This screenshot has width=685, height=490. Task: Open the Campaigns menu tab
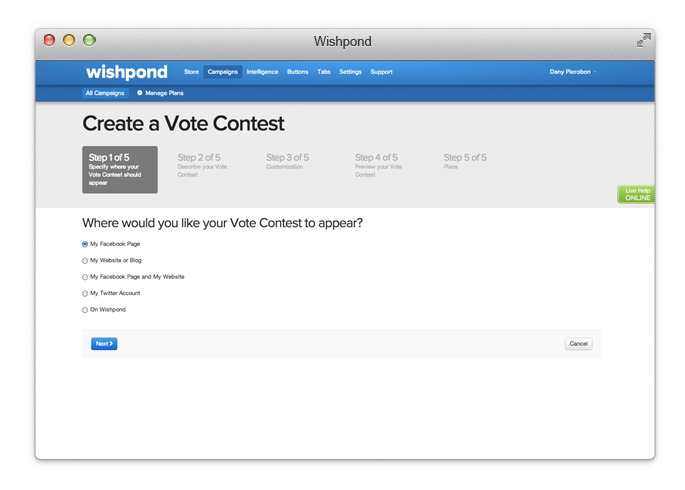[x=223, y=72]
